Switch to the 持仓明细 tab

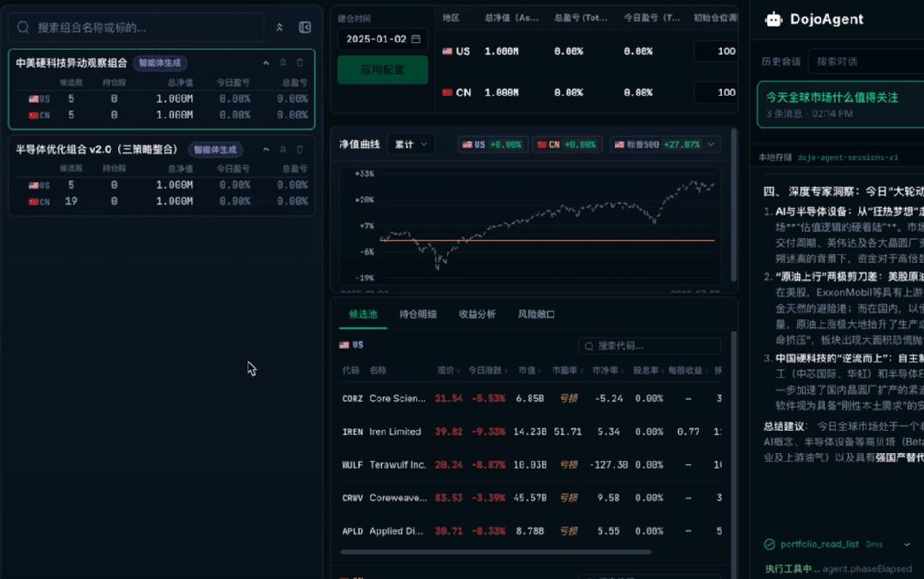418,314
